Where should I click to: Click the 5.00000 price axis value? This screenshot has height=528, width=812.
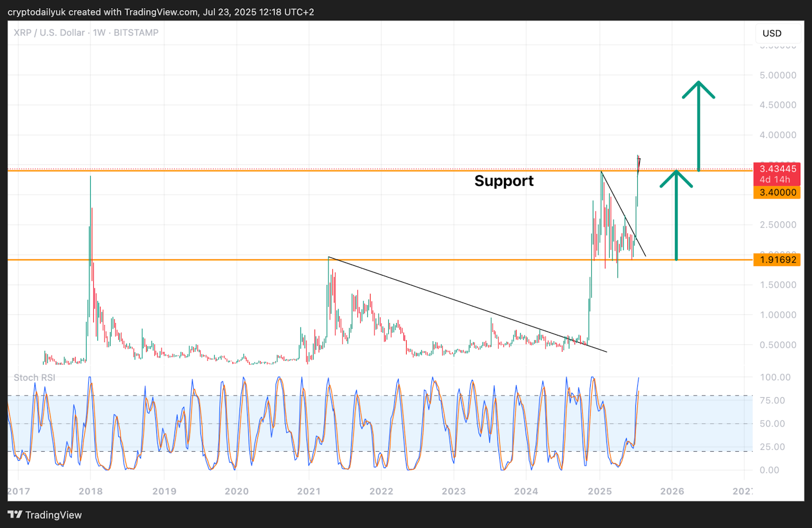[x=778, y=75]
